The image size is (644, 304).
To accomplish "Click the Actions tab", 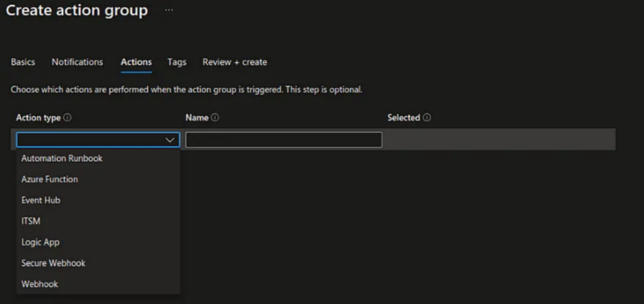I will tap(136, 62).
